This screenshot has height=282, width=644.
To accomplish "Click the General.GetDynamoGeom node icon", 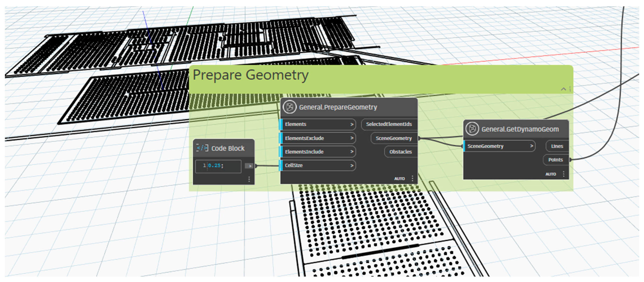I will 472,129.
